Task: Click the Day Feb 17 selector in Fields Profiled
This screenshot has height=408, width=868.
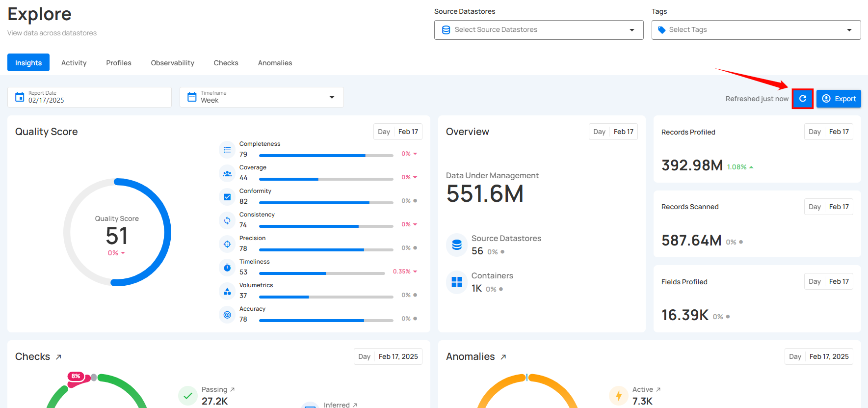Action: point(829,281)
